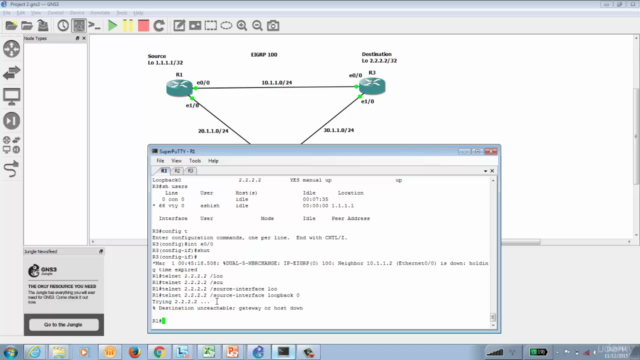Open Firefox from the taskbar

point(134,352)
